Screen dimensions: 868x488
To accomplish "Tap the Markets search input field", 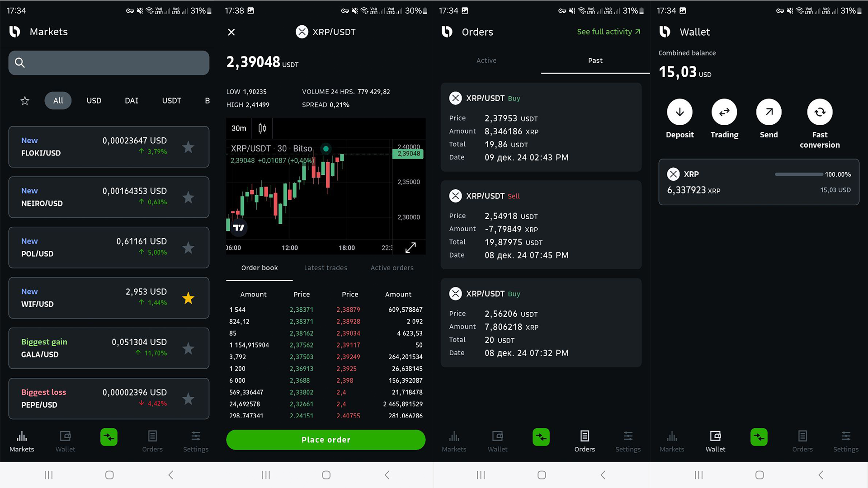I will [108, 63].
